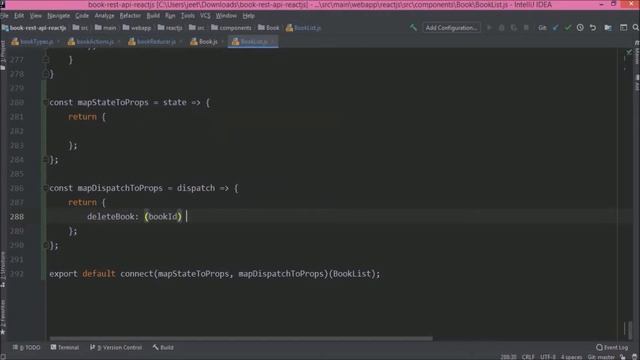Open the View menu

point(36,16)
